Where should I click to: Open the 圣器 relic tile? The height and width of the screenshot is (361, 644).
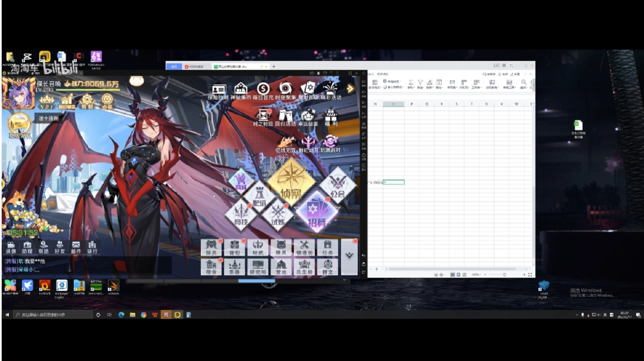coord(234,267)
